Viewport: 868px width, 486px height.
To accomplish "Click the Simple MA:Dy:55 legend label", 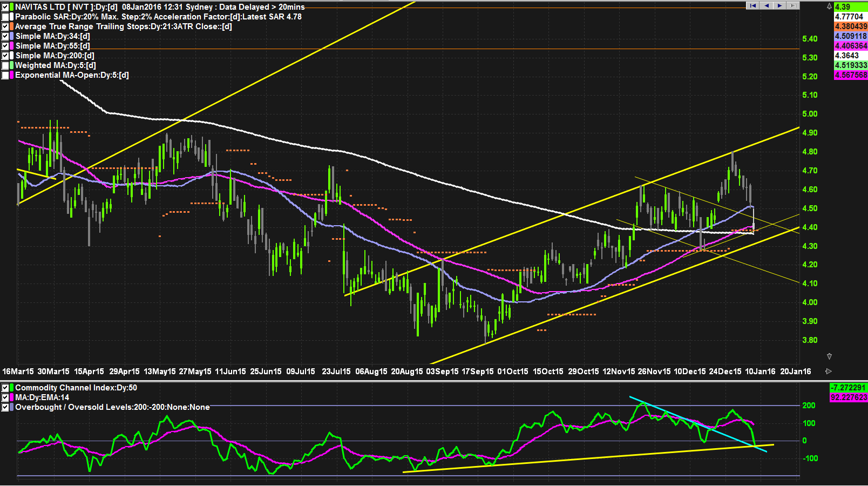I will (x=52, y=46).
